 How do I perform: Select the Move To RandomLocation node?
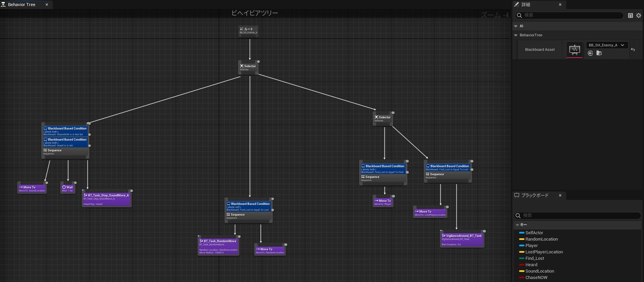[270, 250]
